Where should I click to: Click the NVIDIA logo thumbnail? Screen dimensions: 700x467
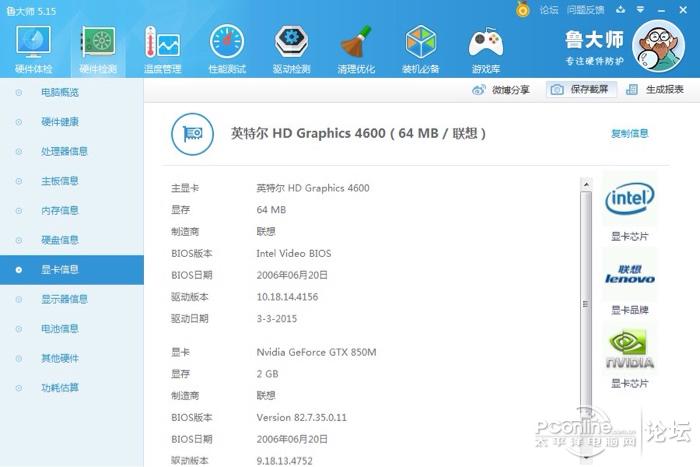click(x=629, y=348)
